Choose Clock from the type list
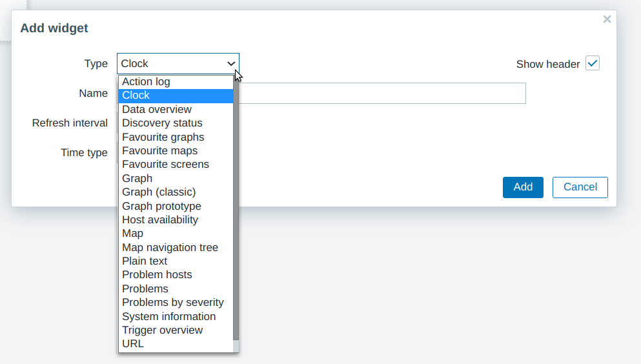Viewport: 641px width, 364px height. [x=136, y=96]
